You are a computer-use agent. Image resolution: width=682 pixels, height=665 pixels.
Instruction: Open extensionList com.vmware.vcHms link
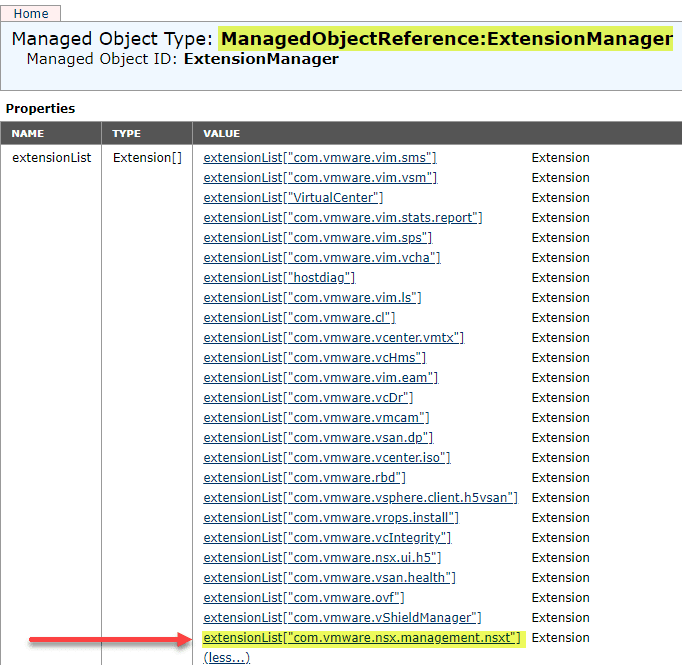pos(314,358)
